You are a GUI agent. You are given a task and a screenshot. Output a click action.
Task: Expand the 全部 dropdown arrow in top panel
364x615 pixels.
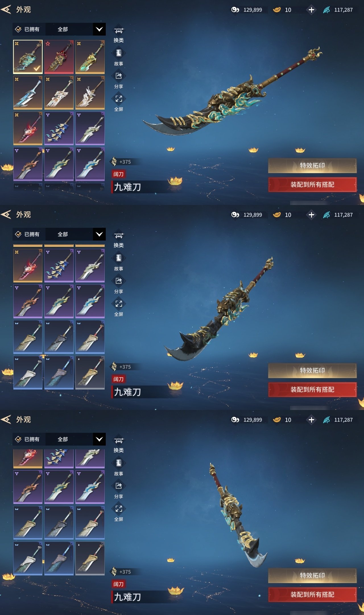[99, 29]
